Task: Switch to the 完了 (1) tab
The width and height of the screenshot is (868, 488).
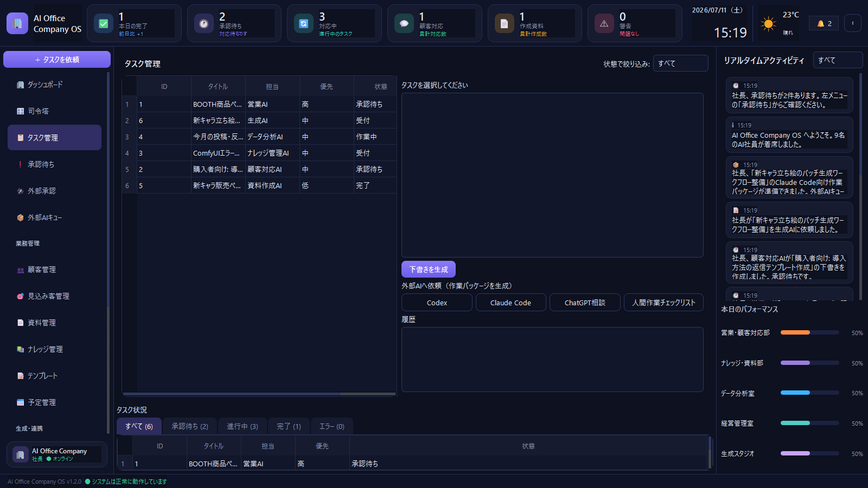Action: coord(289,426)
